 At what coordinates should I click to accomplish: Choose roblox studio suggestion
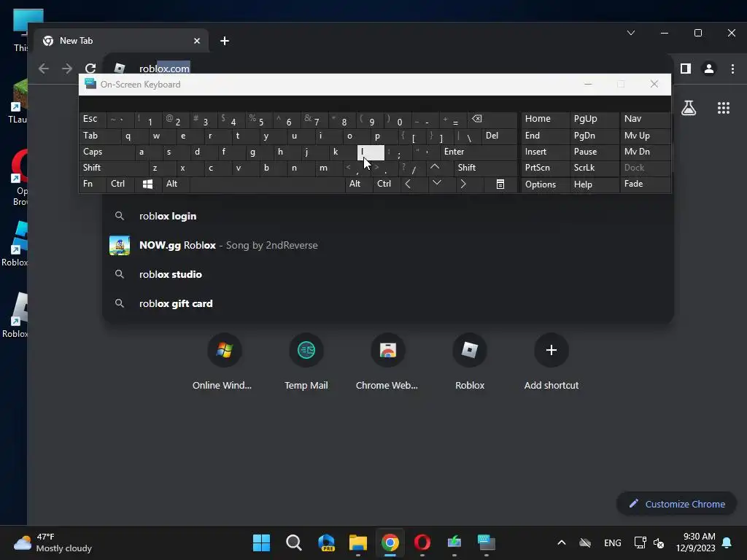[x=388, y=274]
